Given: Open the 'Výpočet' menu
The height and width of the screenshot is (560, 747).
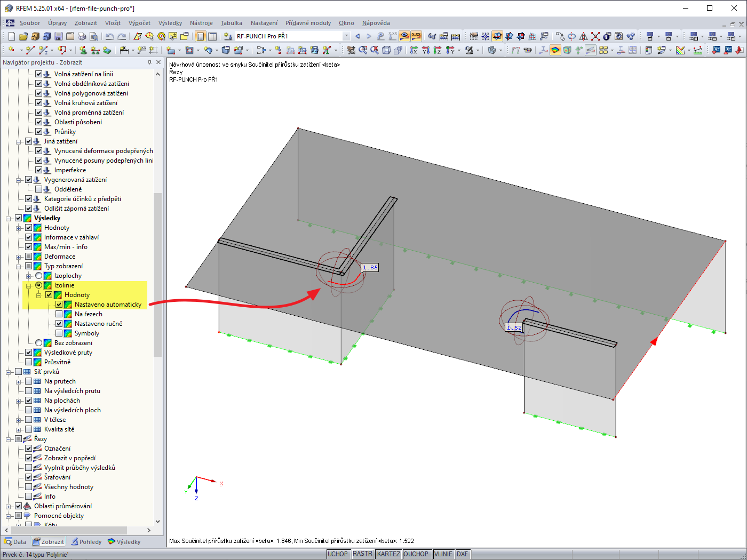Looking at the screenshot, I should coord(139,23).
